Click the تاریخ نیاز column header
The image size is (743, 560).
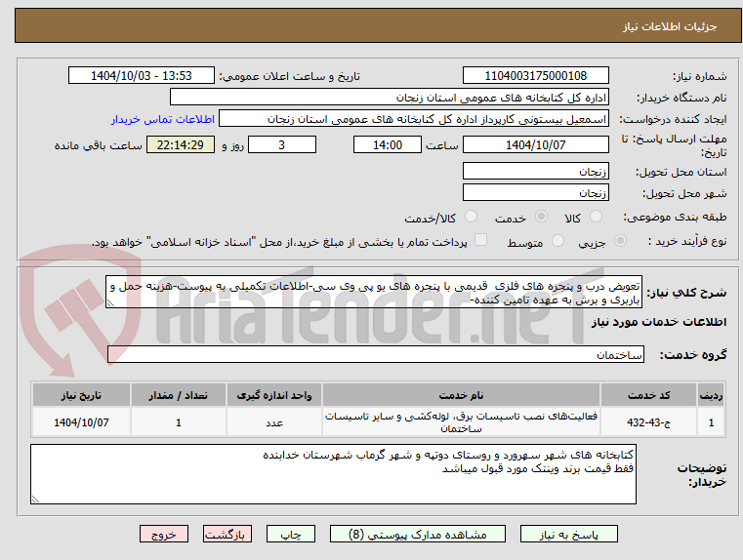[81, 395]
